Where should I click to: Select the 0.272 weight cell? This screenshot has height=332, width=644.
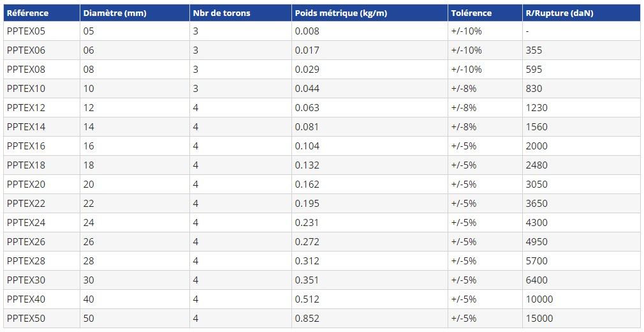pyautogui.click(x=307, y=241)
